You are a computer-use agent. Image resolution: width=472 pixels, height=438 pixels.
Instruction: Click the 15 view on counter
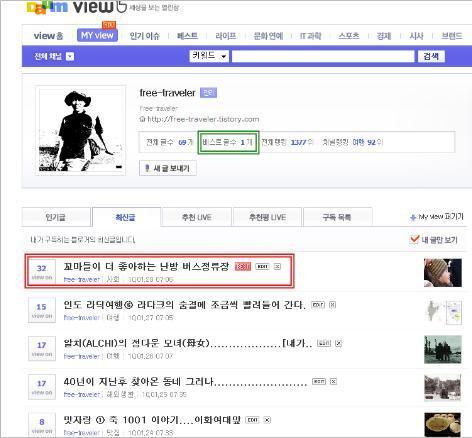pyautogui.click(x=42, y=310)
